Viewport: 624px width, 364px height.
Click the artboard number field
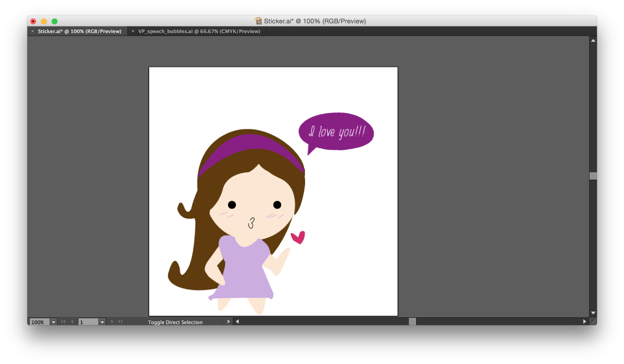point(88,322)
